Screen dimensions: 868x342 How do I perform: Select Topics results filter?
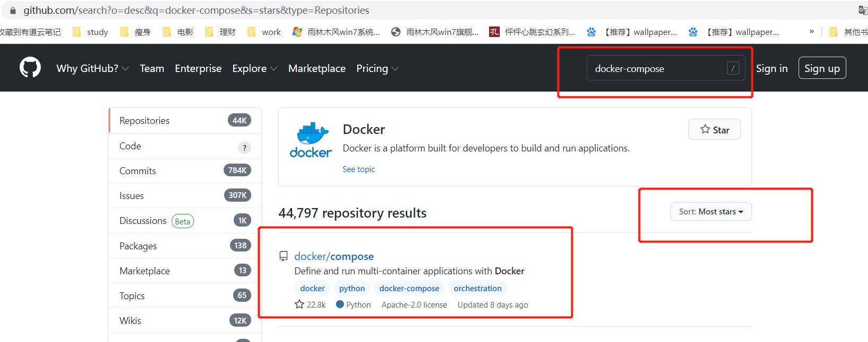(185, 295)
